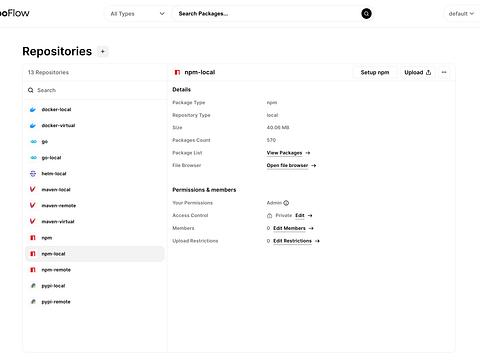Select docker-virtual repository

(x=95, y=125)
